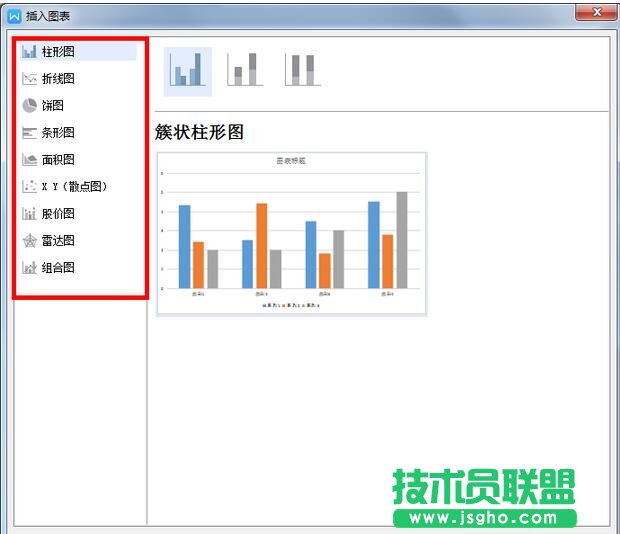Click the 组合图 label in list
620x534 pixels.
(x=58, y=268)
